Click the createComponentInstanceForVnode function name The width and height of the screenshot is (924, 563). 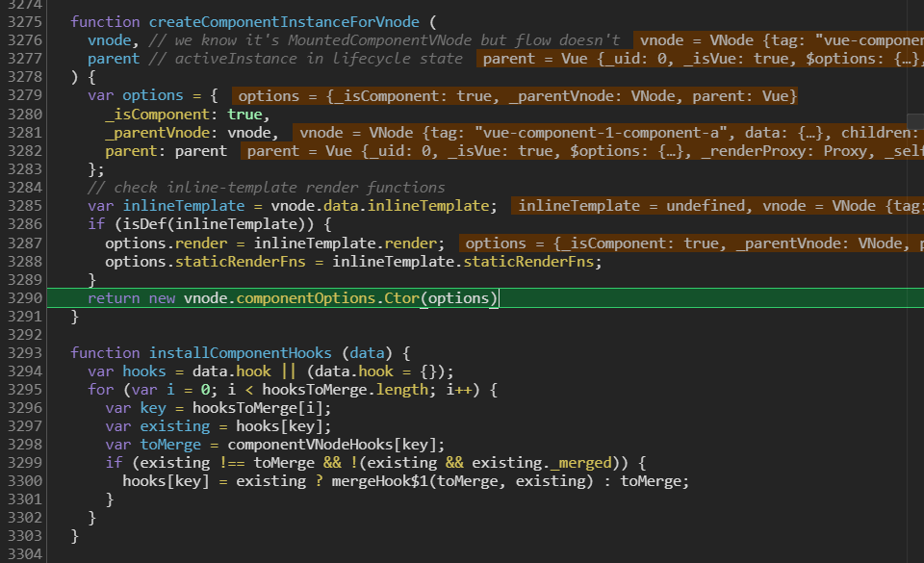coord(284,22)
